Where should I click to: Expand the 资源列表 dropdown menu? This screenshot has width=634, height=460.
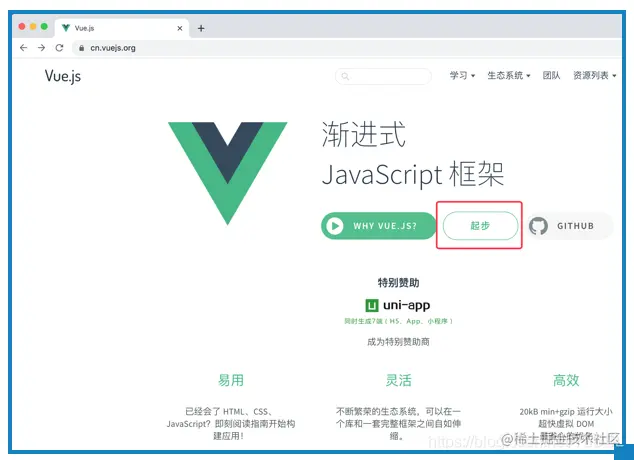[594, 76]
